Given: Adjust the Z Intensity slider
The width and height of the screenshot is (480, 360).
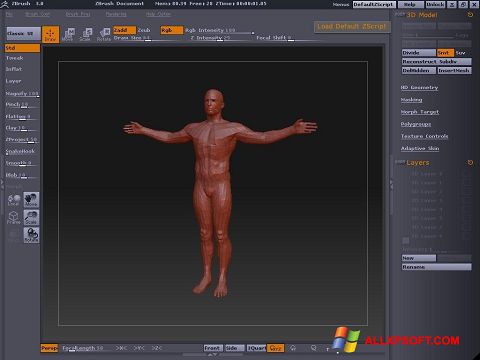Looking at the screenshot, I should point(219,38).
